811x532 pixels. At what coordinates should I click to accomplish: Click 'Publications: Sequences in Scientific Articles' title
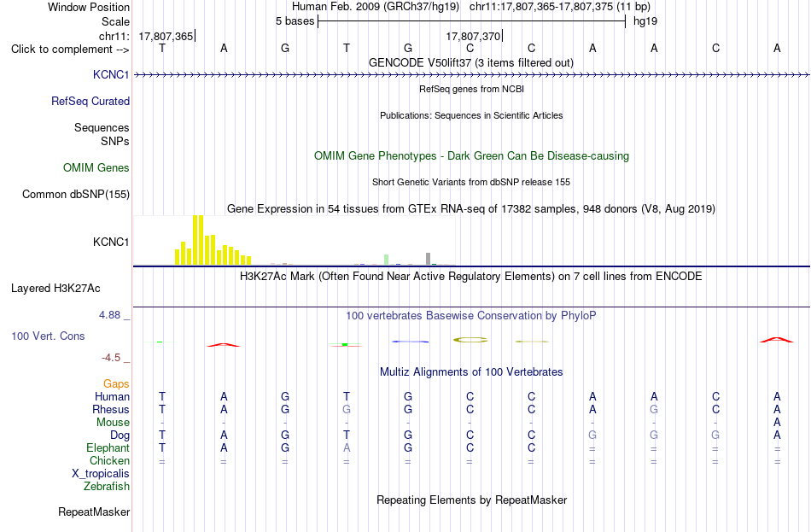pyautogui.click(x=471, y=115)
